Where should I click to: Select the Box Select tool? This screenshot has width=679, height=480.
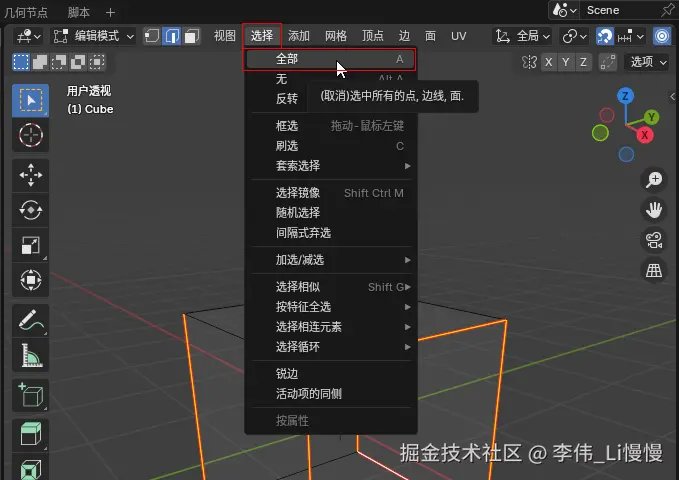pos(30,101)
